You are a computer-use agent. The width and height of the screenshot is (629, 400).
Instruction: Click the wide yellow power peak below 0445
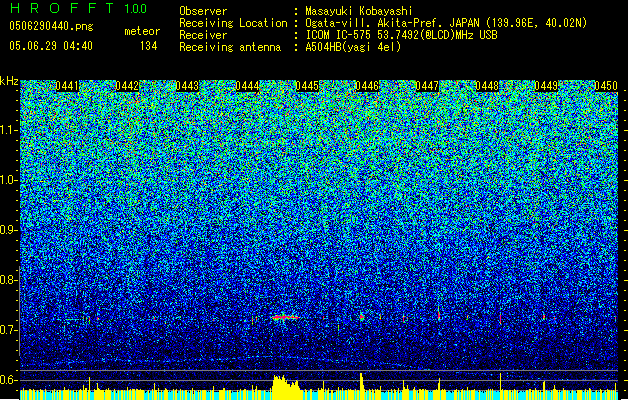tap(286, 388)
